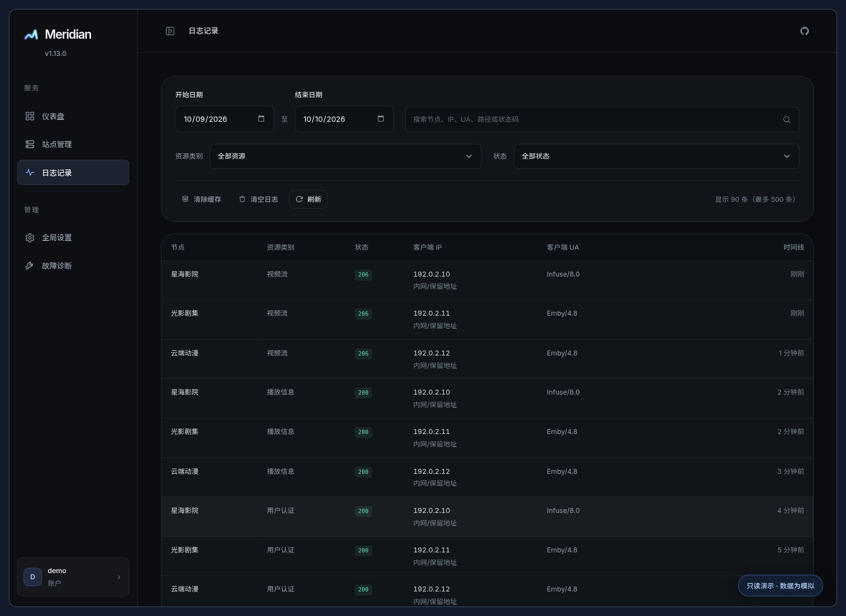846x616 pixels.
Task: Open the calendar picker for 结束日期
Action: (381, 119)
